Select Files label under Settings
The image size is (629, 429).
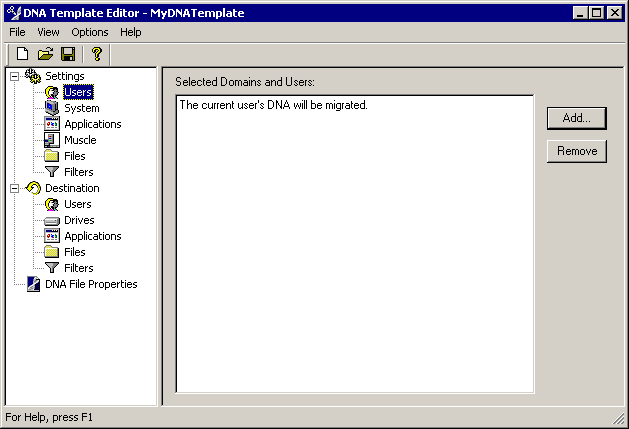pos(75,156)
